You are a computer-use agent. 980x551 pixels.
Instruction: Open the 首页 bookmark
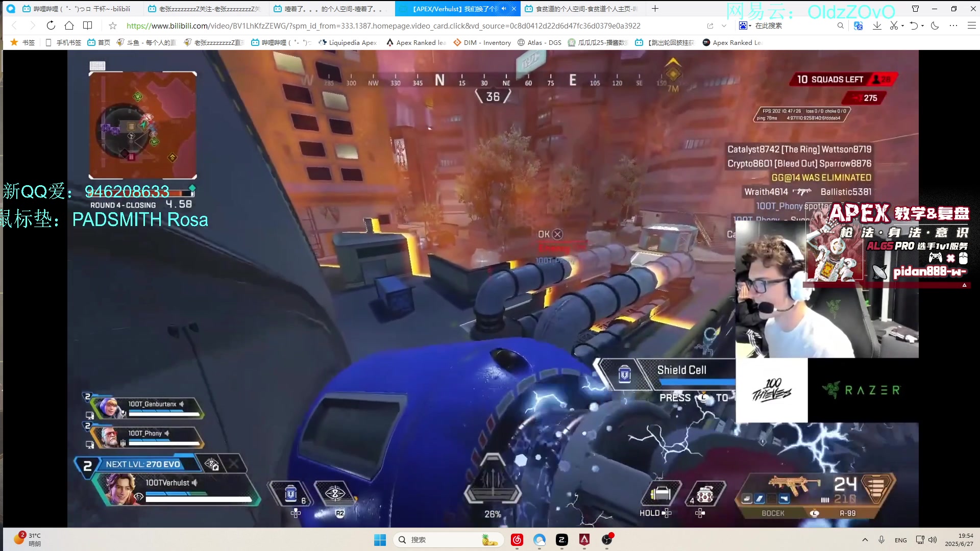99,42
